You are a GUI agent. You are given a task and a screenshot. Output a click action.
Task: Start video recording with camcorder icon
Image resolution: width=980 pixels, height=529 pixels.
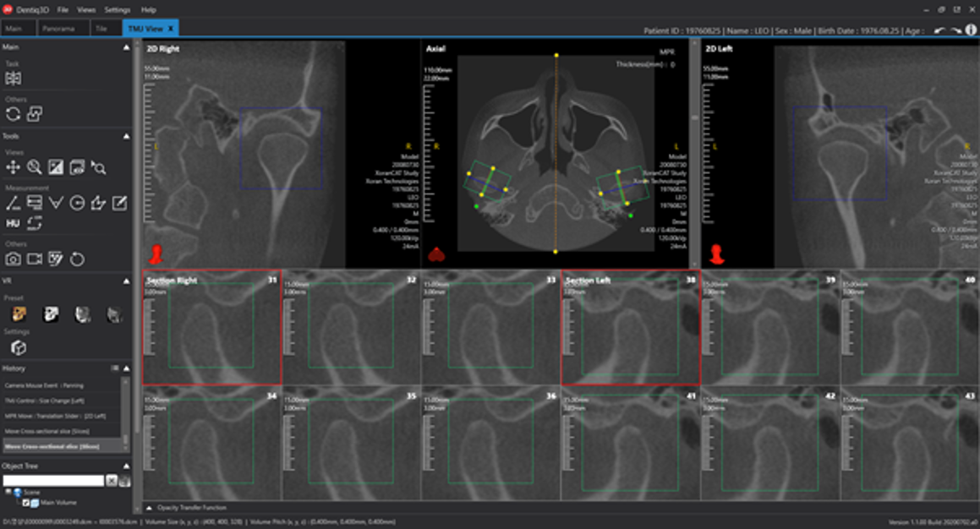pos(34,259)
